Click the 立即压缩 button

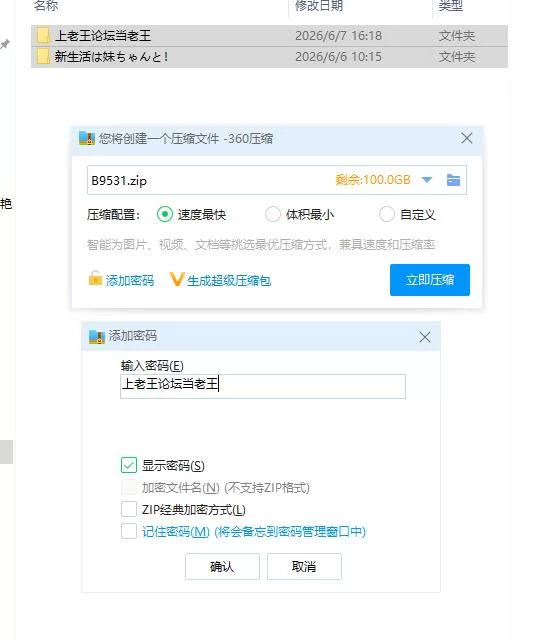point(430,280)
